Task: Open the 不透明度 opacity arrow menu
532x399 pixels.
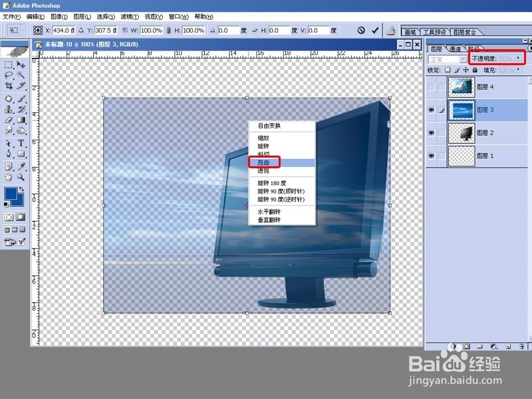Action: click(519, 58)
